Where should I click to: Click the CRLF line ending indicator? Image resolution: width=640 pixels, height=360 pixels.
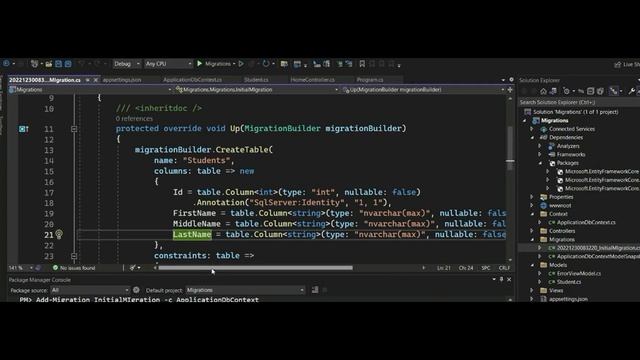tap(504, 268)
